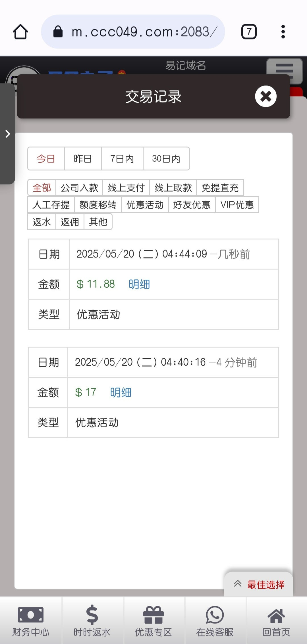Select the 昨日 date filter
307x644 pixels.
coord(83,159)
